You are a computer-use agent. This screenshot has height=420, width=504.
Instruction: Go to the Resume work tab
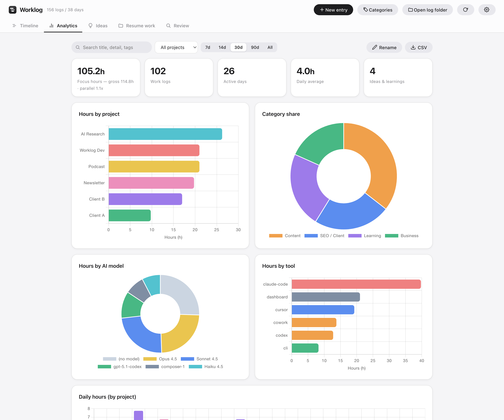(x=136, y=26)
